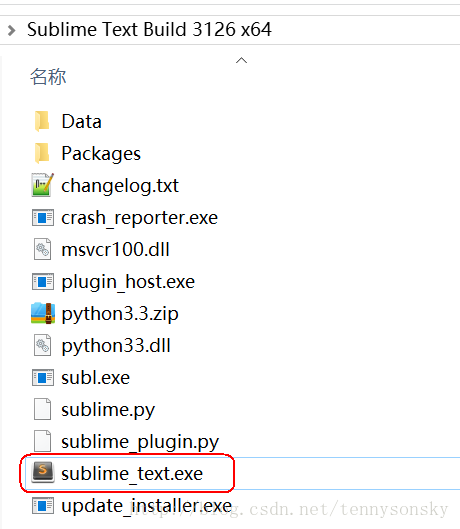Open the Sublime Text Build 3126 x64 breadcrumb
This screenshot has height=529, width=460.
point(149,29)
